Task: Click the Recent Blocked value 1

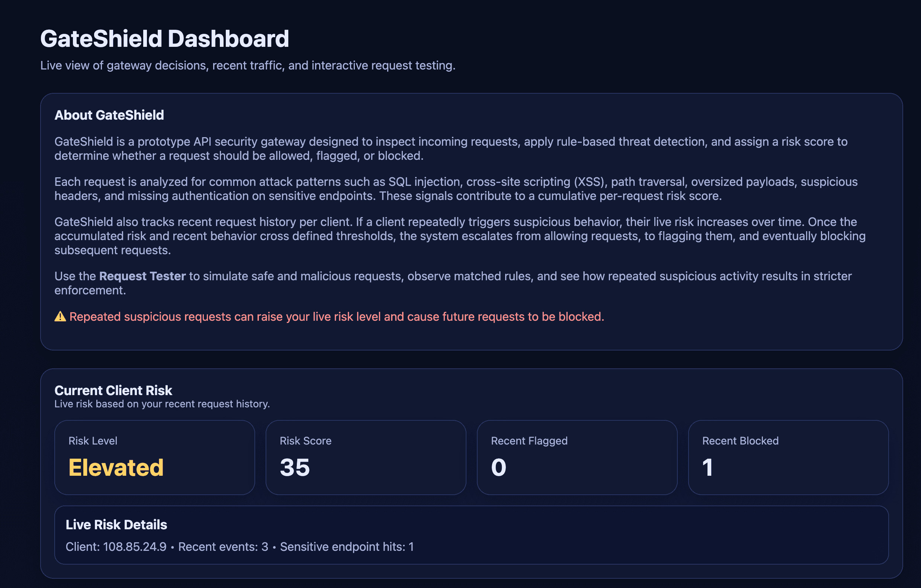Action: [707, 467]
